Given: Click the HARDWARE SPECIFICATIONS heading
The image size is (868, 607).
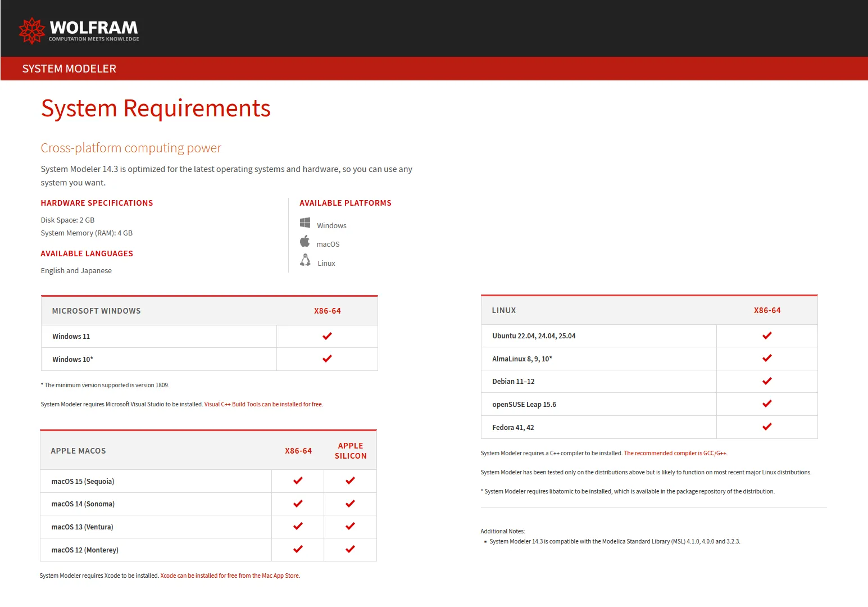Looking at the screenshot, I should point(97,203).
